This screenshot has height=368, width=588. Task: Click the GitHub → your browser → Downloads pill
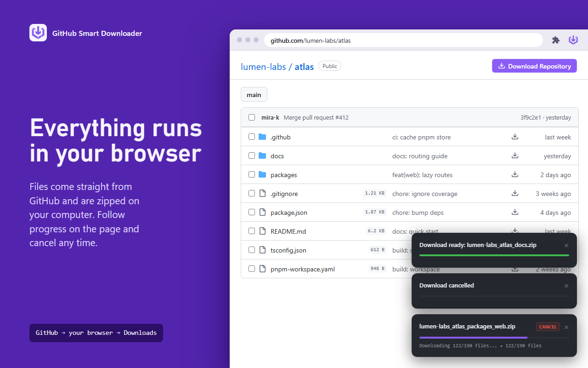point(96,333)
